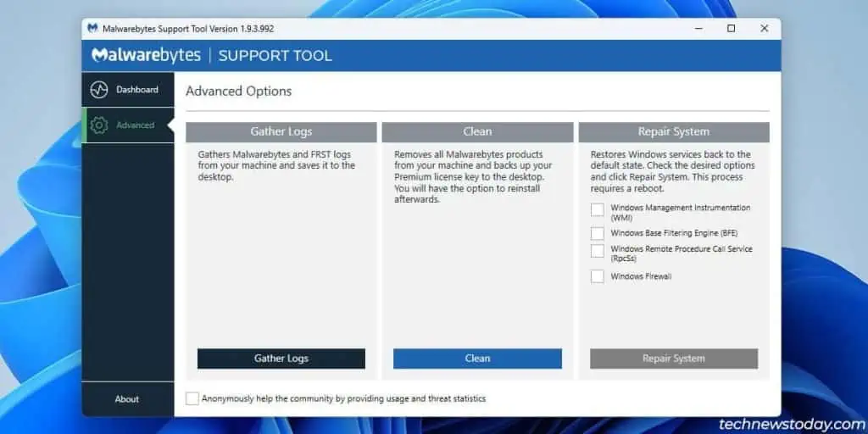Click the 'Gathers Malwarebytes and FRST logs' description
The width and height of the screenshot is (868, 434).
(276, 165)
